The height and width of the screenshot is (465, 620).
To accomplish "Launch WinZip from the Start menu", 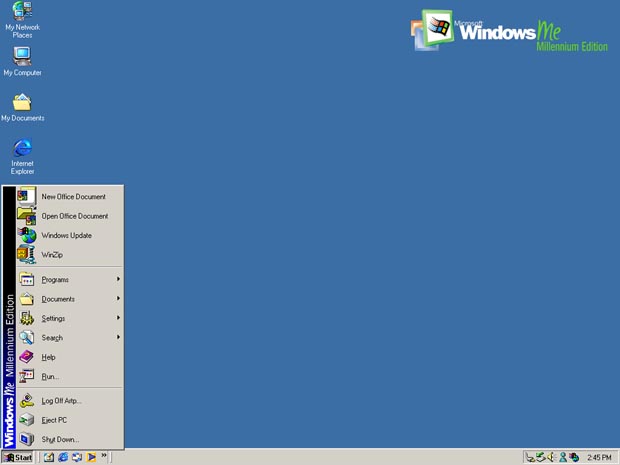I will (x=70, y=255).
